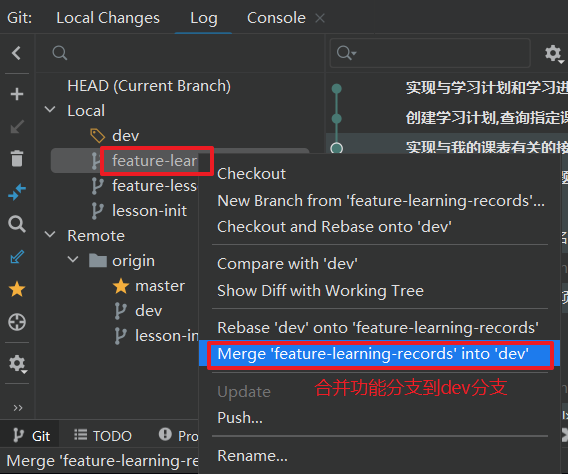Click the plus New Branch icon
The image size is (568, 474).
pos(17,94)
